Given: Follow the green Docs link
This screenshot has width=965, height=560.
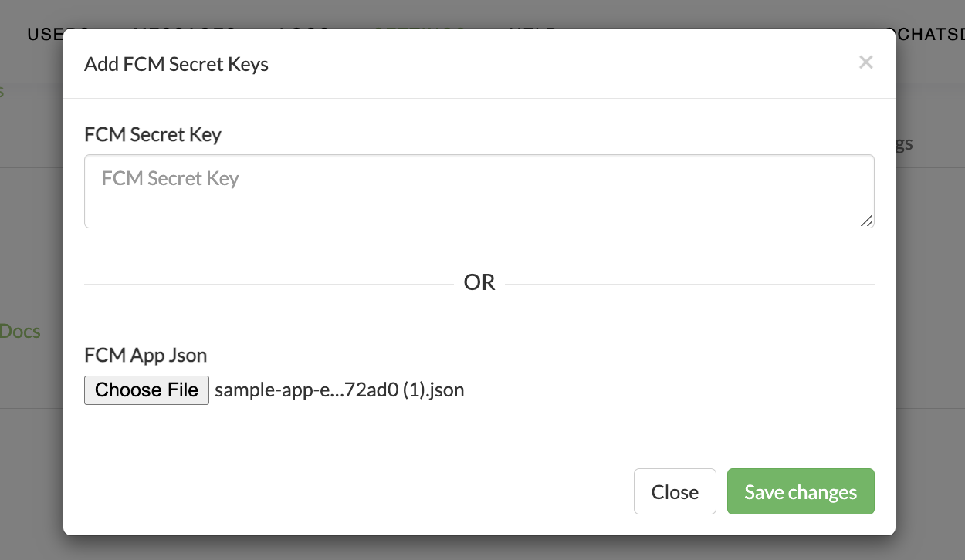Looking at the screenshot, I should 20,332.
